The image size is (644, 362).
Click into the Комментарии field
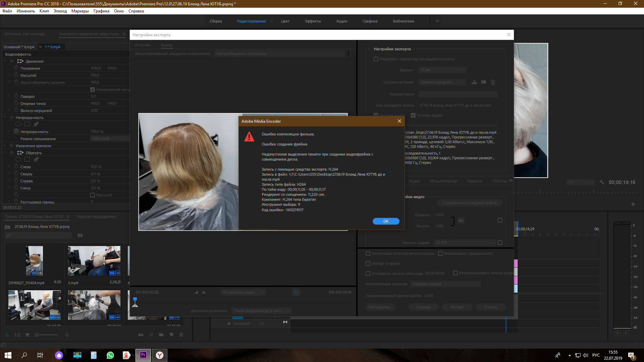pos(458,94)
